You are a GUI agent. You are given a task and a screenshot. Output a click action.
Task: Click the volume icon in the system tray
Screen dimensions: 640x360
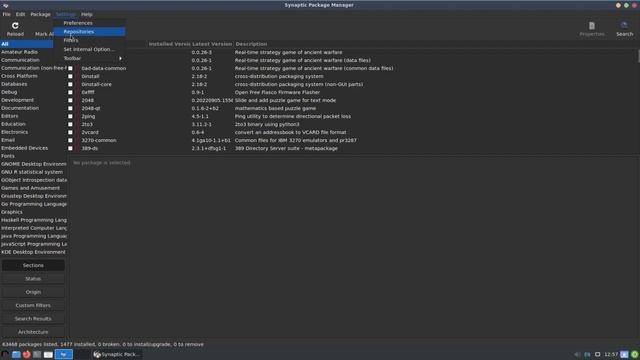point(577,354)
